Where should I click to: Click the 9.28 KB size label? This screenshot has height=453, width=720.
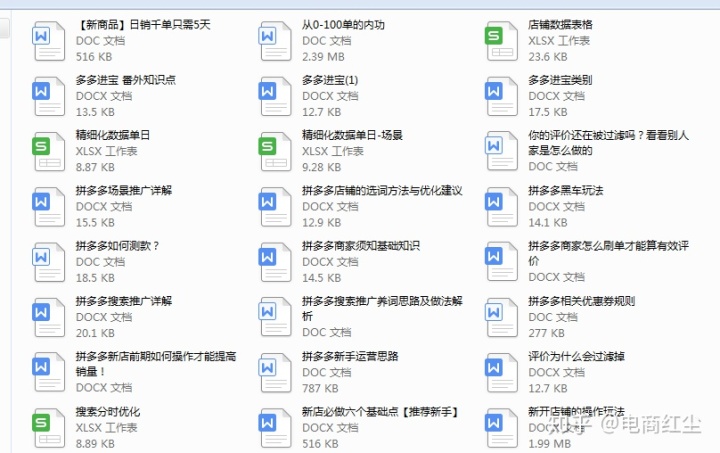321,168
